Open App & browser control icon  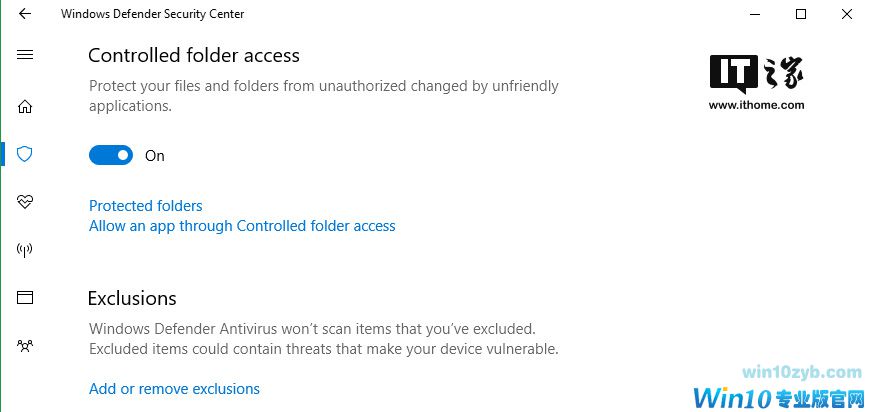click(x=25, y=297)
